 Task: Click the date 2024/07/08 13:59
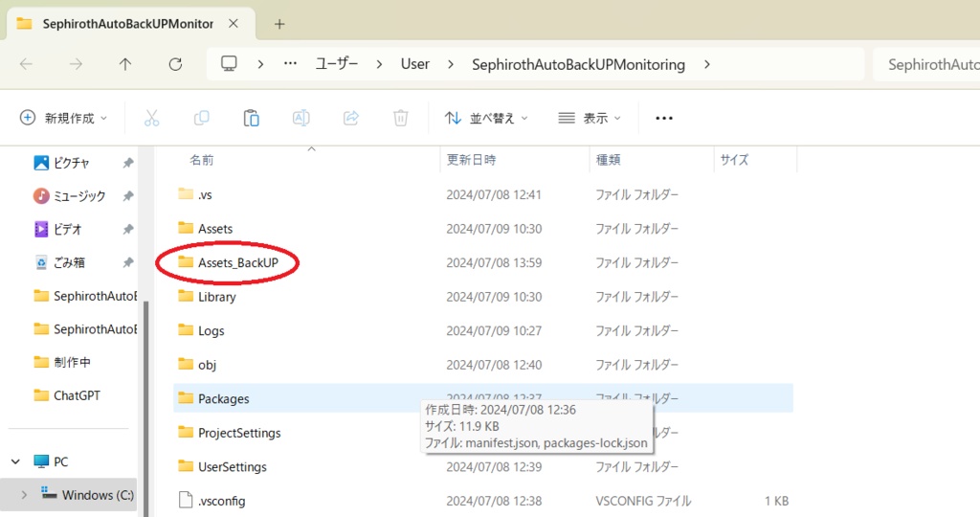(x=494, y=262)
